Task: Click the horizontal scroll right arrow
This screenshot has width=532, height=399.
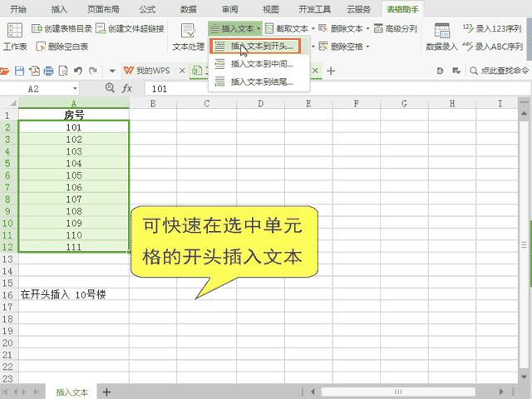Action: click(501, 392)
